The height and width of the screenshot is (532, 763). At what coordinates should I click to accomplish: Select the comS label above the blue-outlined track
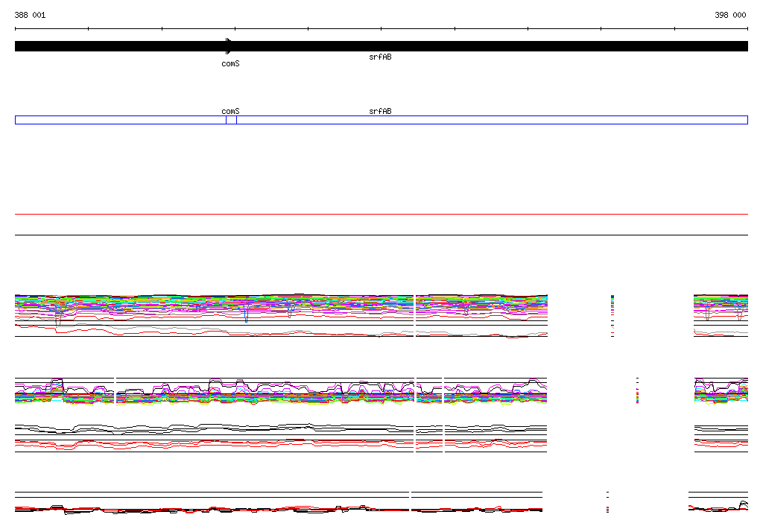(x=230, y=111)
